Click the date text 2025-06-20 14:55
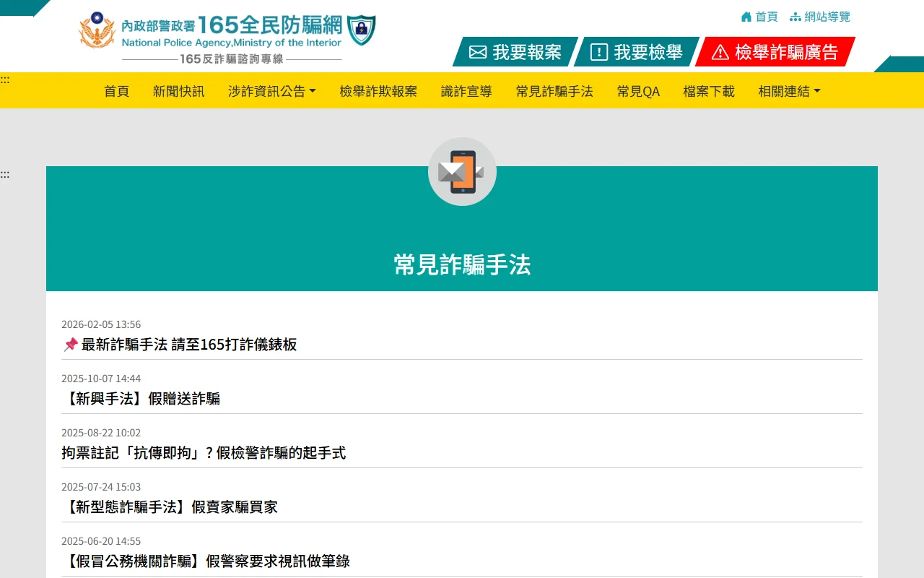Screen dimensions: 924x578 click(x=101, y=541)
